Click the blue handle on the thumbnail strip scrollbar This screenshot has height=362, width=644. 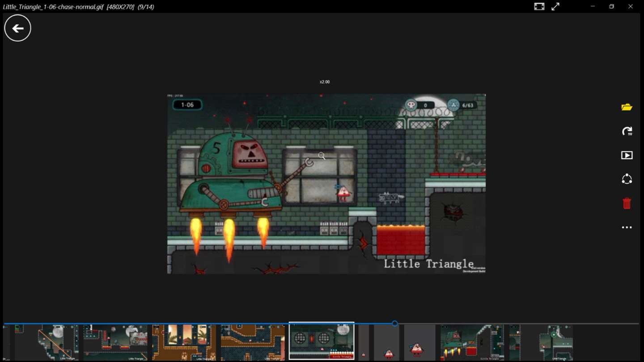point(395,323)
